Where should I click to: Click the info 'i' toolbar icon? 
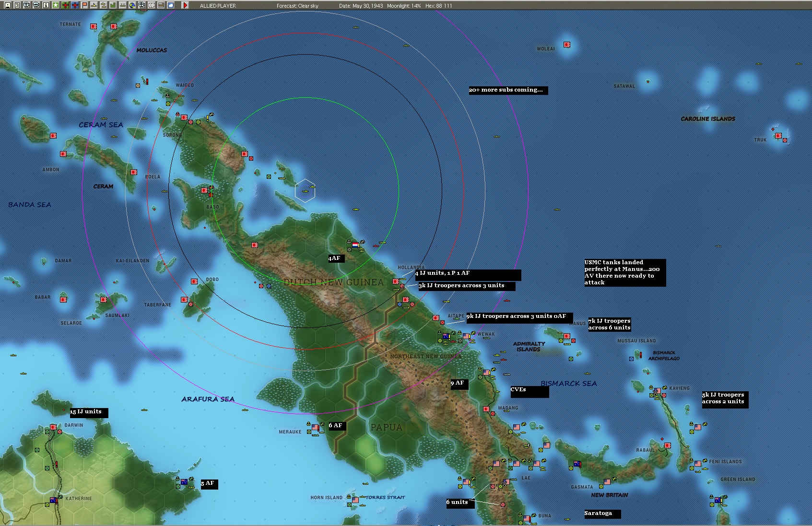click(46, 5)
